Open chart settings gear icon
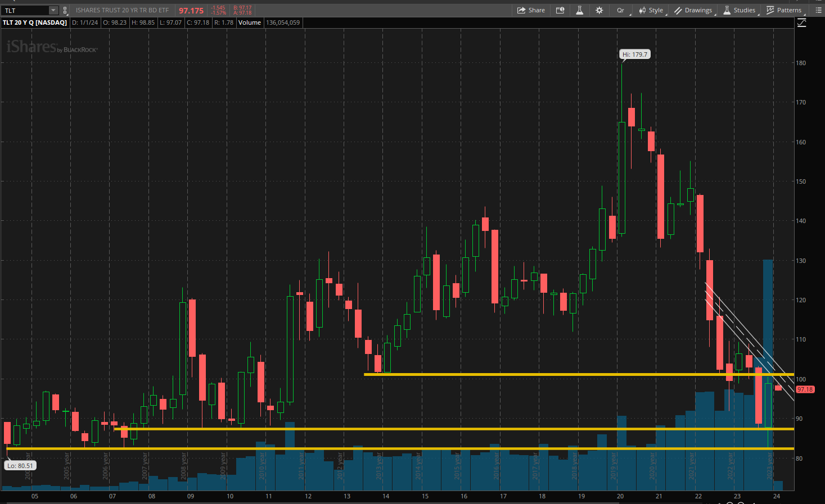 point(599,10)
